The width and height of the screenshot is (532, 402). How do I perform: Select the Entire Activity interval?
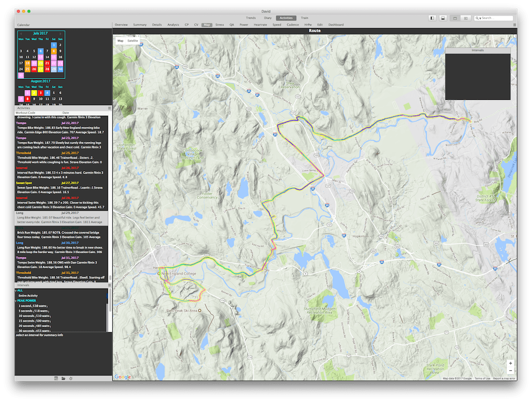coord(28,296)
